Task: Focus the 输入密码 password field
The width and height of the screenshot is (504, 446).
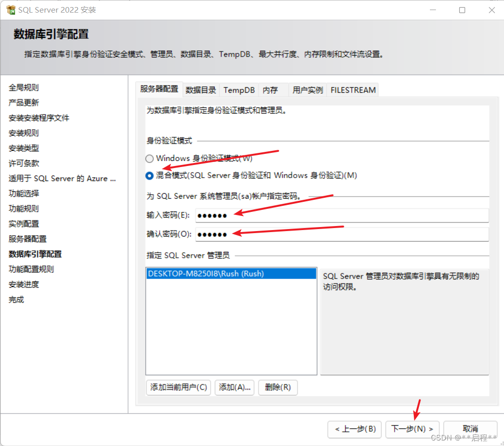Action: tap(342, 215)
